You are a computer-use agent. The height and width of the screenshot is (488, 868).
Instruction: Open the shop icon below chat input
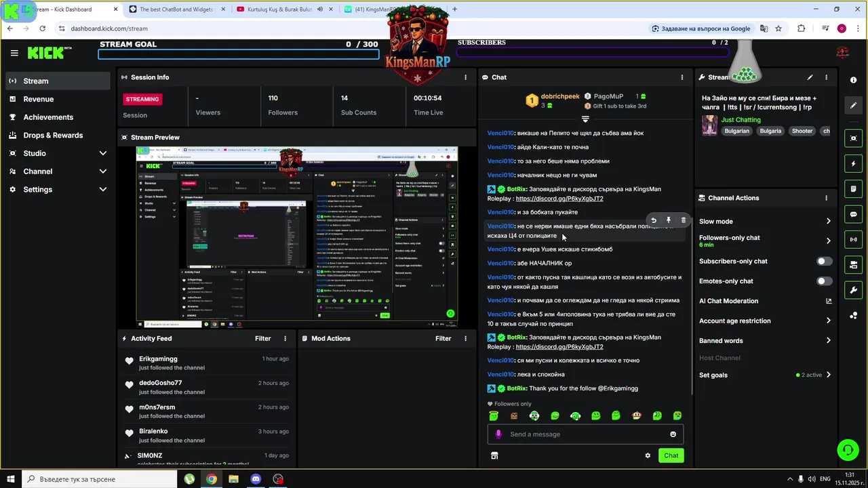(x=494, y=455)
